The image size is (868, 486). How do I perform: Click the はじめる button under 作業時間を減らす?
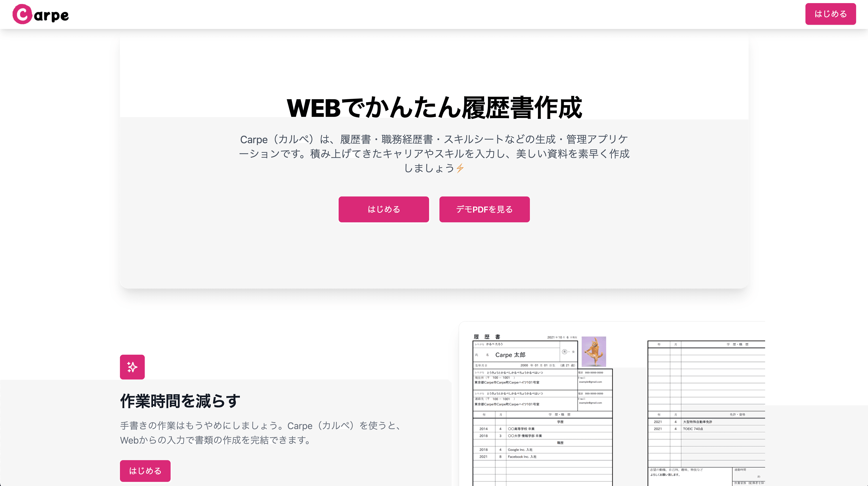pyautogui.click(x=145, y=470)
